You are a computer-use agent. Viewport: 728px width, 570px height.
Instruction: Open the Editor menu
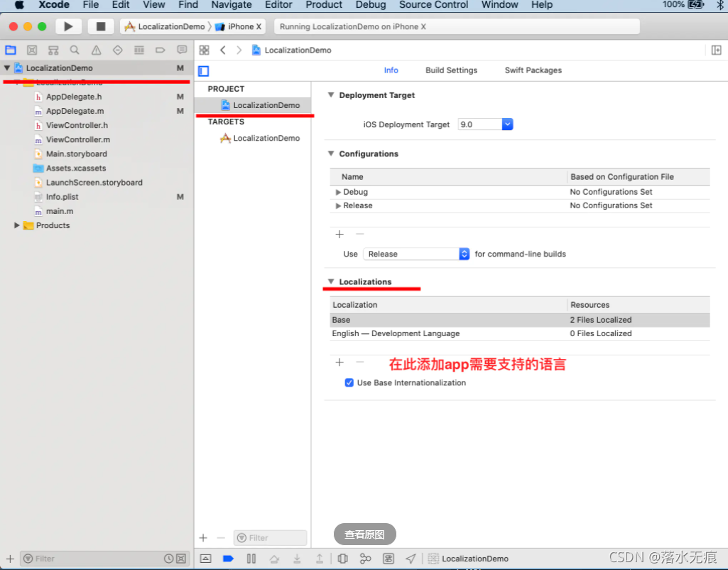(278, 5)
